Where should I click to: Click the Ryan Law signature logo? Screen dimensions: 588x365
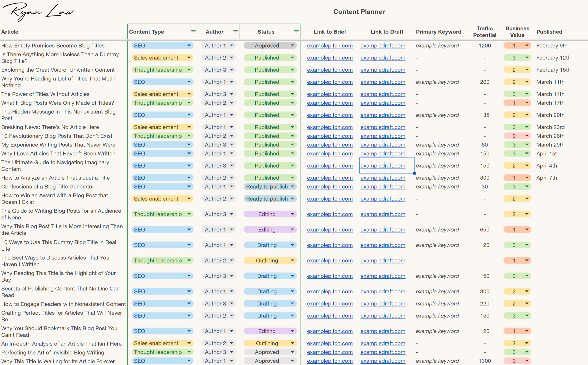[x=38, y=12]
